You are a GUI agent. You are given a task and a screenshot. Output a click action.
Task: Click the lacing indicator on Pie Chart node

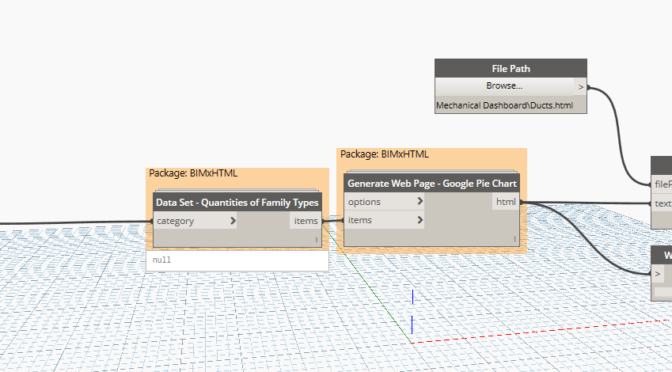click(x=514, y=239)
